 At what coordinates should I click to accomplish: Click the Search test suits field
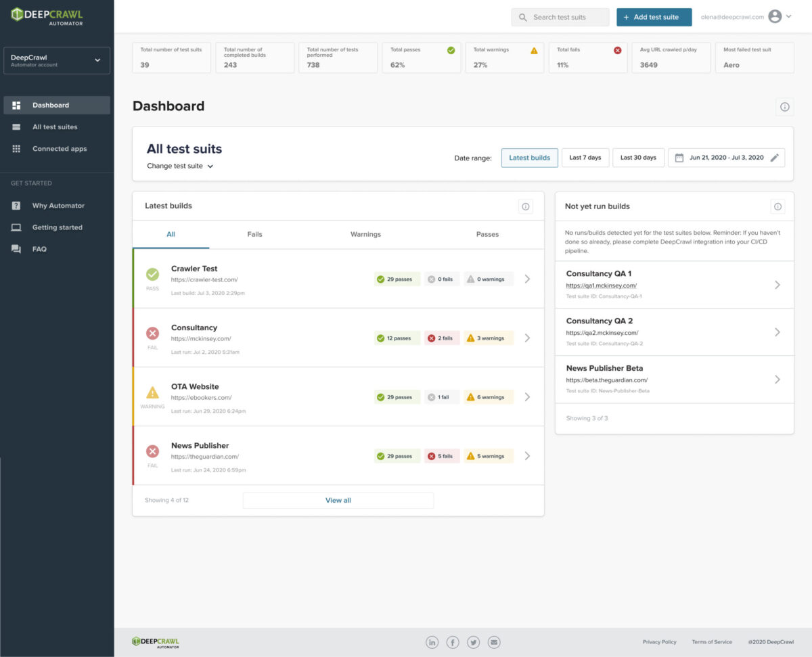(560, 17)
